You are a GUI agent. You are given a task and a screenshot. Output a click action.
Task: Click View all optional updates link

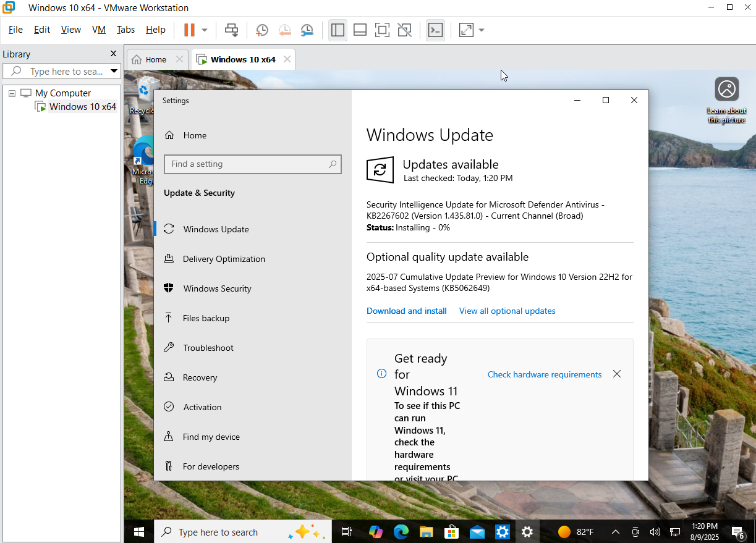point(508,311)
